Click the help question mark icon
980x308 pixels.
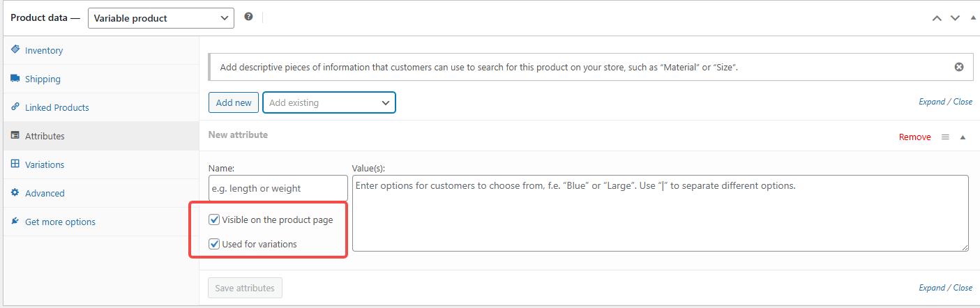tap(248, 17)
